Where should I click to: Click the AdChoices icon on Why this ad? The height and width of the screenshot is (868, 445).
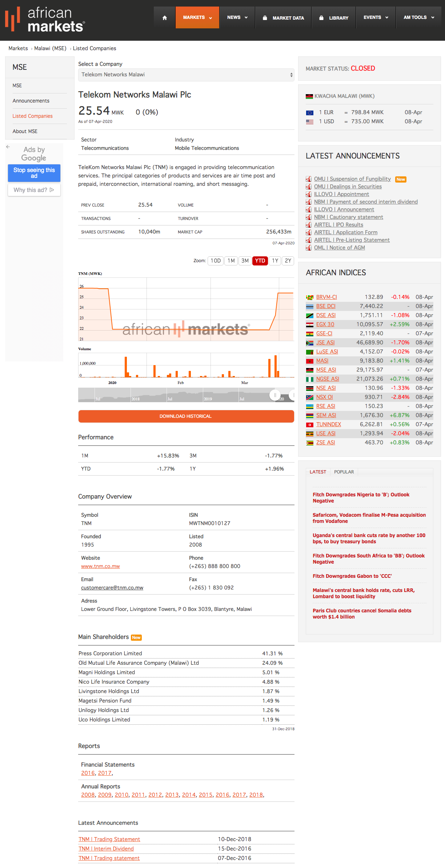tap(52, 190)
